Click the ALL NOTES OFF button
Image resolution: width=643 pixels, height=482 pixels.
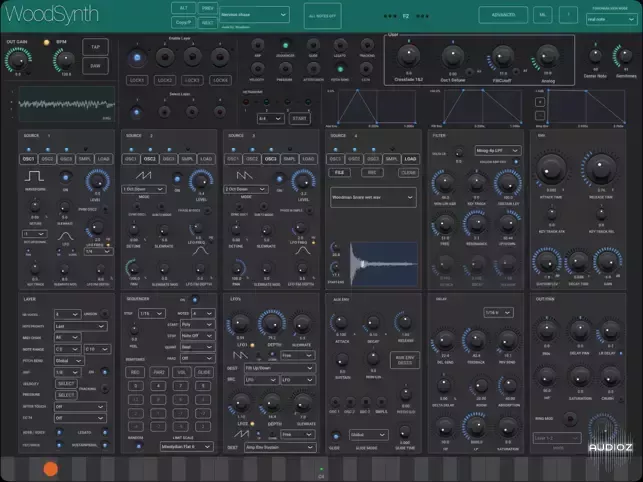tap(322, 16)
